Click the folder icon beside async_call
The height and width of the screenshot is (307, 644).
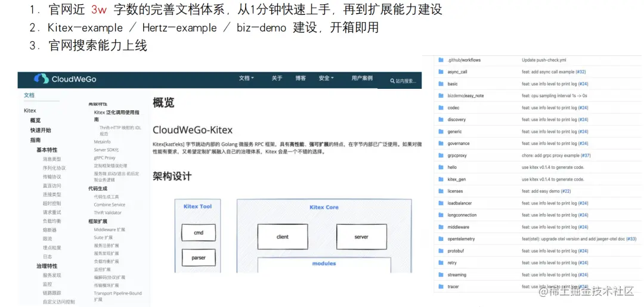pyautogui.click(x=441, y=72)
